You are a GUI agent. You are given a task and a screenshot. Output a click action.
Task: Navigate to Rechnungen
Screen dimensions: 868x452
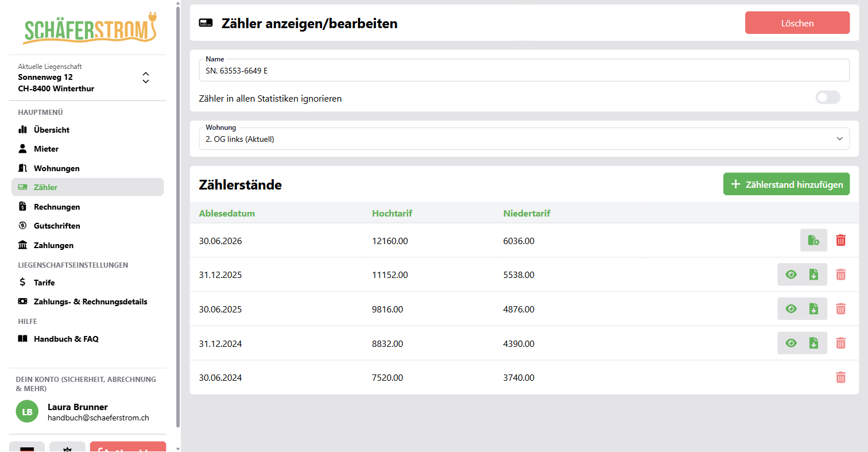(87, 207)
